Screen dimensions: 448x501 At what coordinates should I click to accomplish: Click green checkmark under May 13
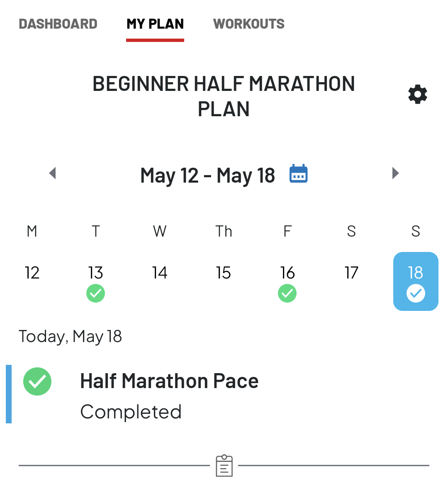click(96, 293)
